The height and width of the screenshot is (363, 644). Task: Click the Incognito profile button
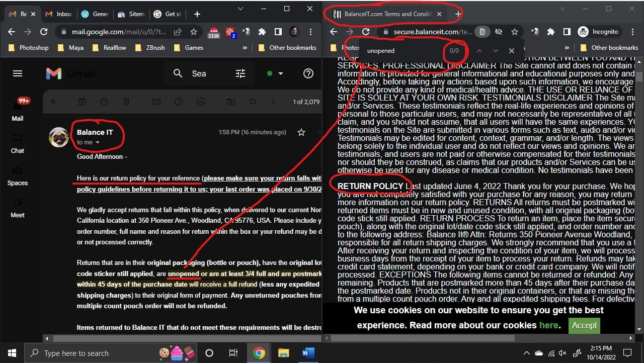pos(598,32)
